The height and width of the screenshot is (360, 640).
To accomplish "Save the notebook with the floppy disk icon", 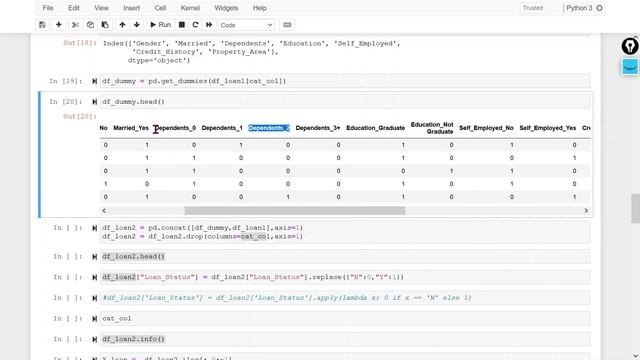I will (42, 25).
